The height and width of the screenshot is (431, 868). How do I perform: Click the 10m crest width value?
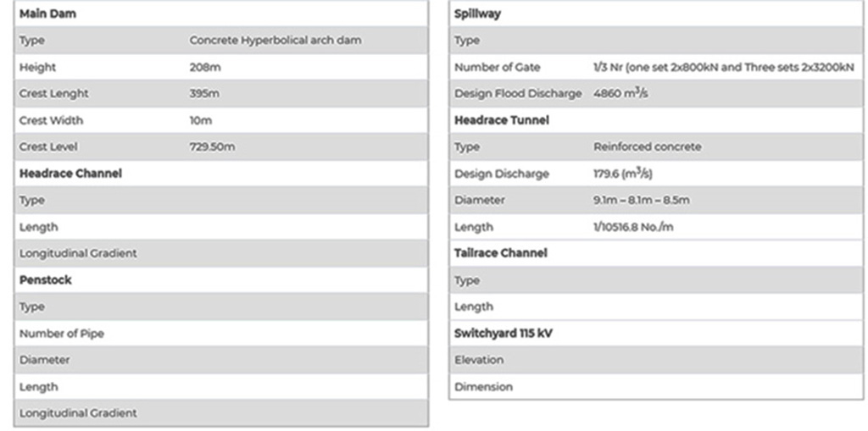click(x=201, y=120)
